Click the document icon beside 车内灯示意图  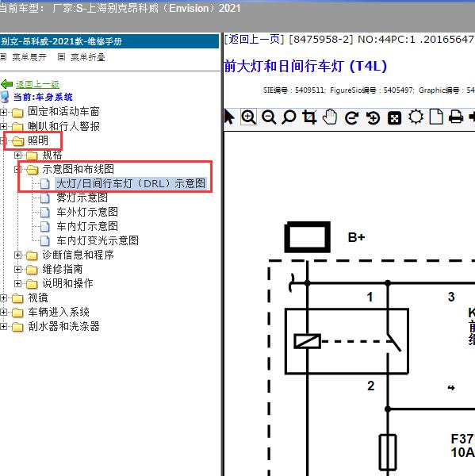45,226
